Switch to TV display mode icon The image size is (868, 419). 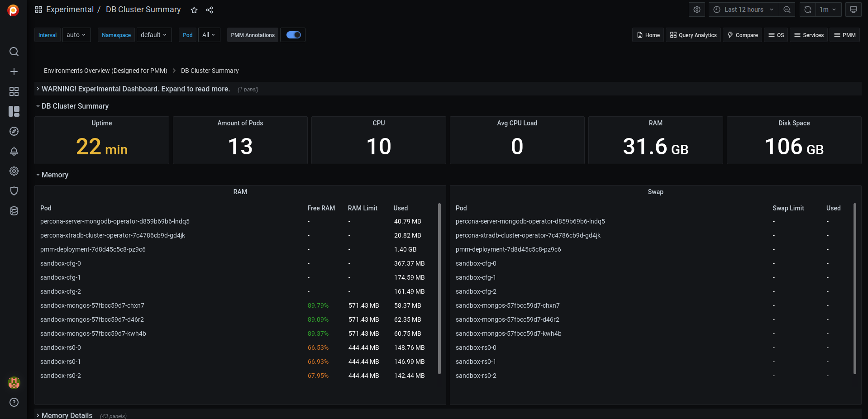pos(853,10)
